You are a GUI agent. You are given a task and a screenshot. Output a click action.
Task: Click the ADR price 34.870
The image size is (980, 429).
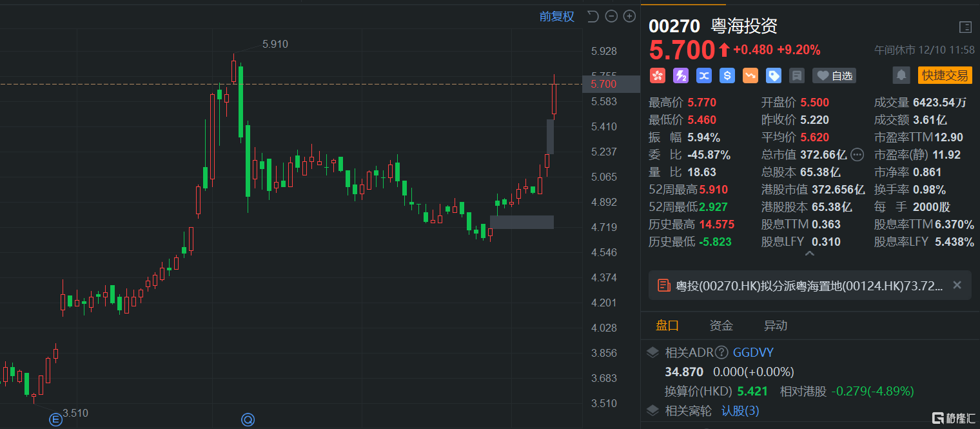click(x=684, y=372)
